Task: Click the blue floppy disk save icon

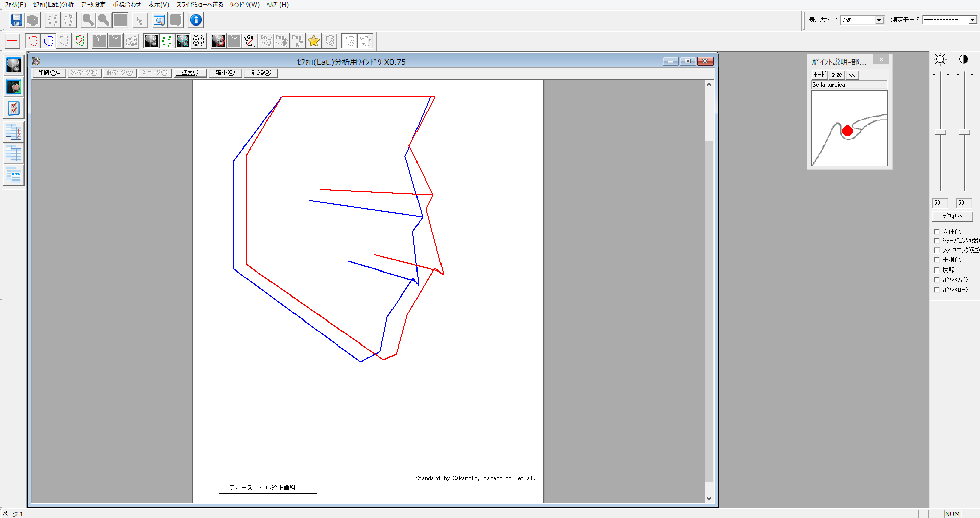Action: click(16, 20)
